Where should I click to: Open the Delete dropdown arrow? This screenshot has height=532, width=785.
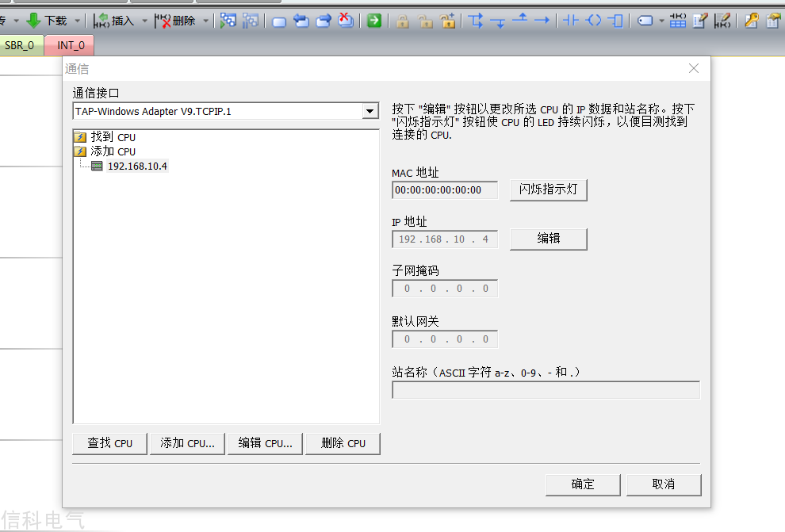(x=205, y=21)
